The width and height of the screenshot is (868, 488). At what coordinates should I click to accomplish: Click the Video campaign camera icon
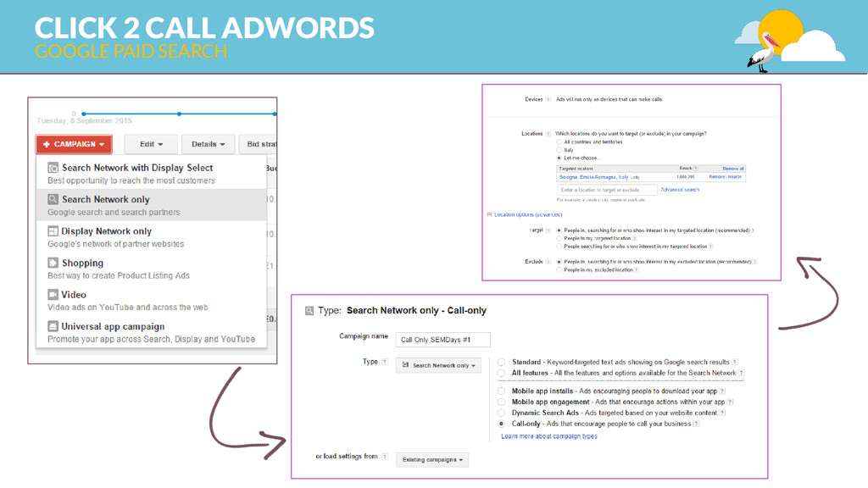(x=53, y=294)
